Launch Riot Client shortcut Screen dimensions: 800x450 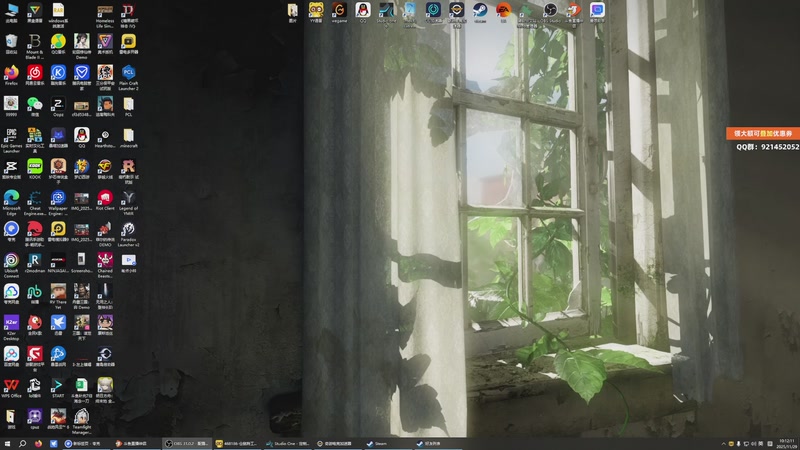[105, 200]
